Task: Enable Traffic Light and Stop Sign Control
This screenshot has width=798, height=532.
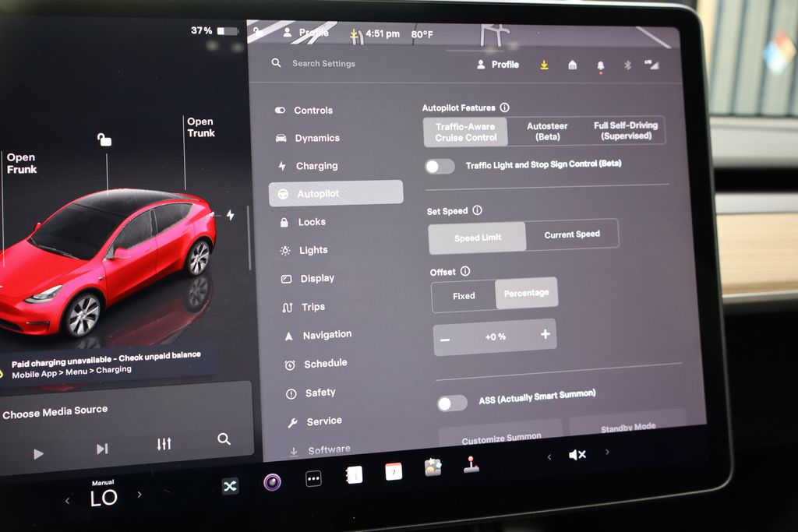Action: click(x=440, y=166)
